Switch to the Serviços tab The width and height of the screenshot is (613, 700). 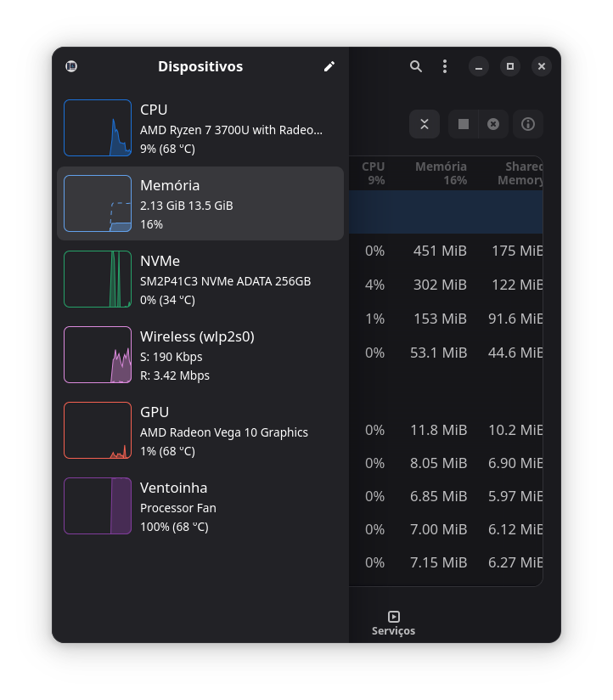click(x=393, y=623)
